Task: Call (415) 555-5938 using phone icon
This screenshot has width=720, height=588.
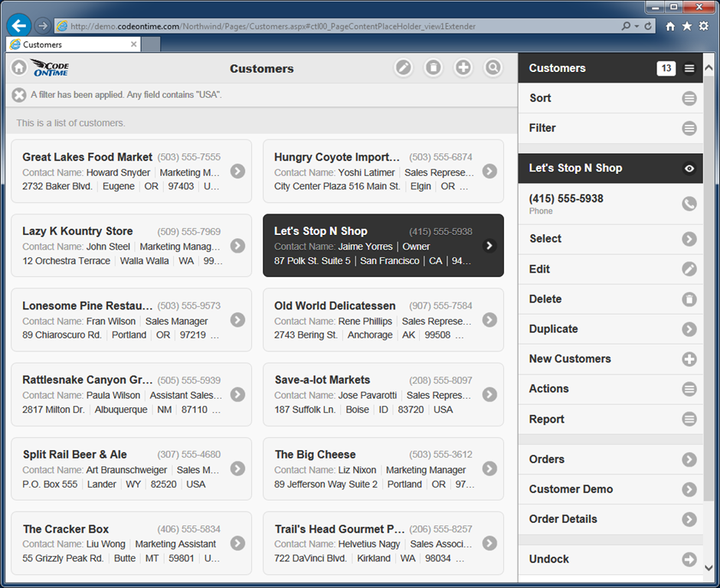Action: [689, 204]
